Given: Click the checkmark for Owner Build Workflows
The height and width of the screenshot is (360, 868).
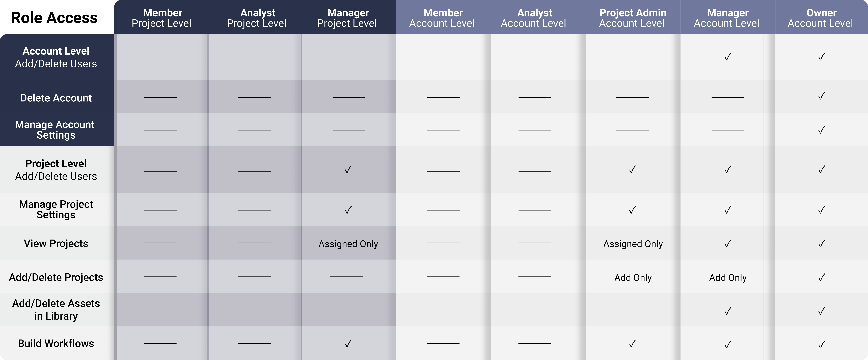Looking at the screenshot, I should (x=822, y=344).
